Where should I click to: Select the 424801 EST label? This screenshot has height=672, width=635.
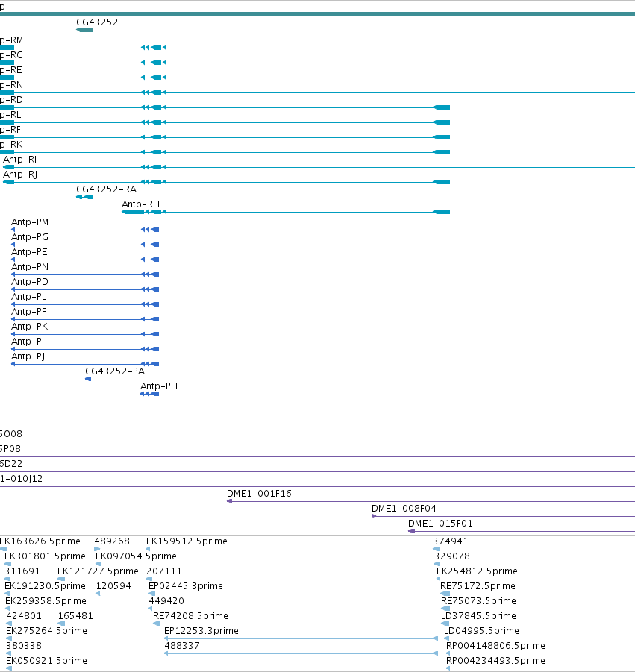point(24,616)
